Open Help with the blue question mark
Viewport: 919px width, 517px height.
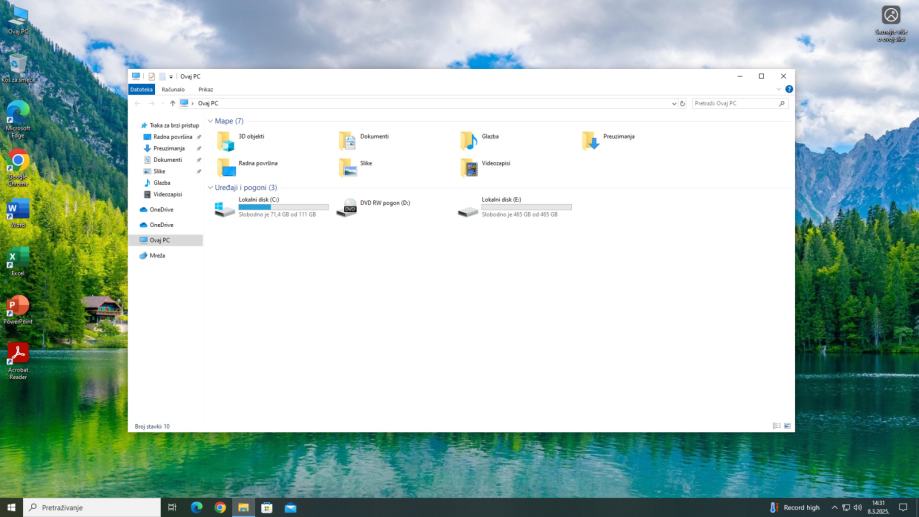point(789,89)
